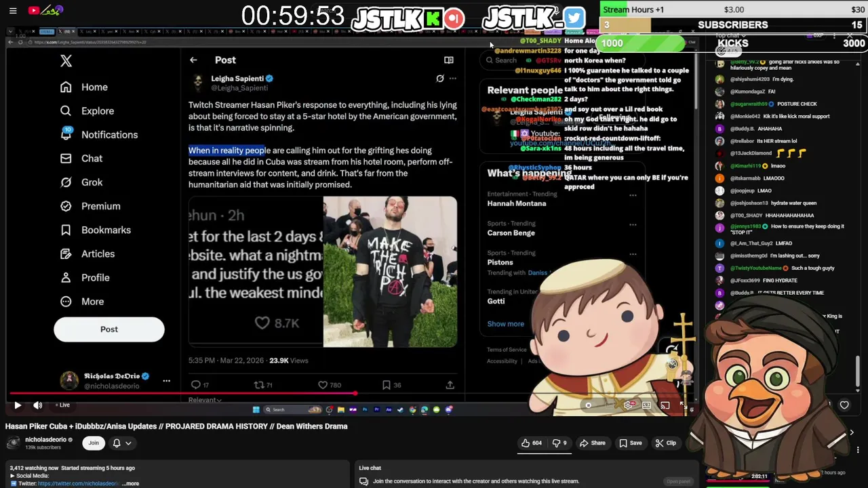Open the attached image of Hasan in black shirt
Viewport: 868px width, 488px height.
pyautogui.click(x=390, y=272)
